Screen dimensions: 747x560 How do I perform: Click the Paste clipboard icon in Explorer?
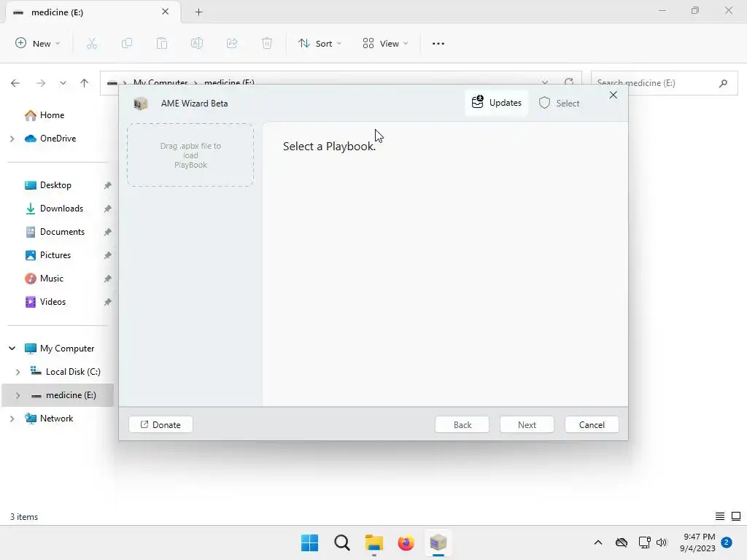click(162, 43)
